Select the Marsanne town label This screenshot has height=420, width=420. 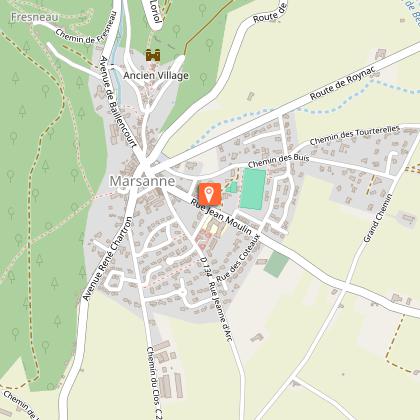(x=142, y=181)
